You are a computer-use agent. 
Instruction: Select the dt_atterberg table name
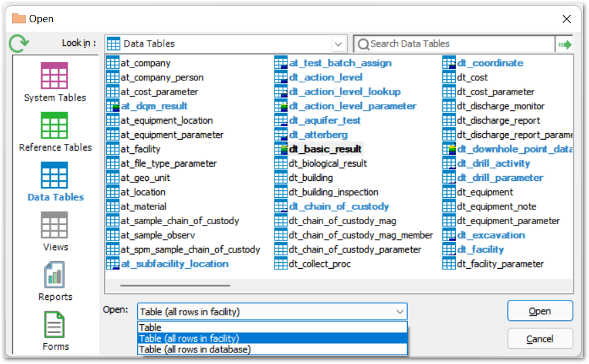(318, 134)
